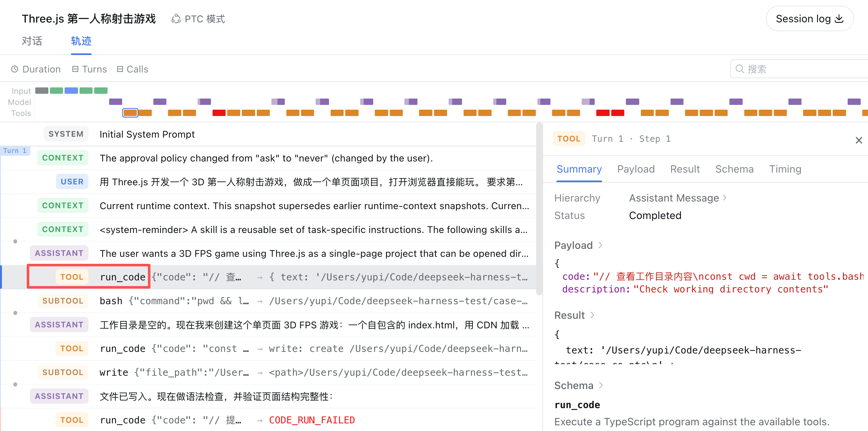Open the Summary tab in detail panel

[x=579, y=169]
